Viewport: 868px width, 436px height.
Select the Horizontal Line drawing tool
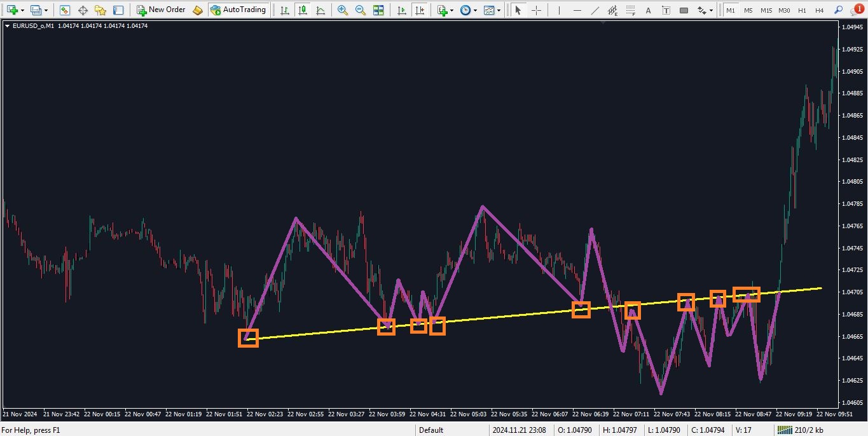pyautogui.click(x=577, y=10)
